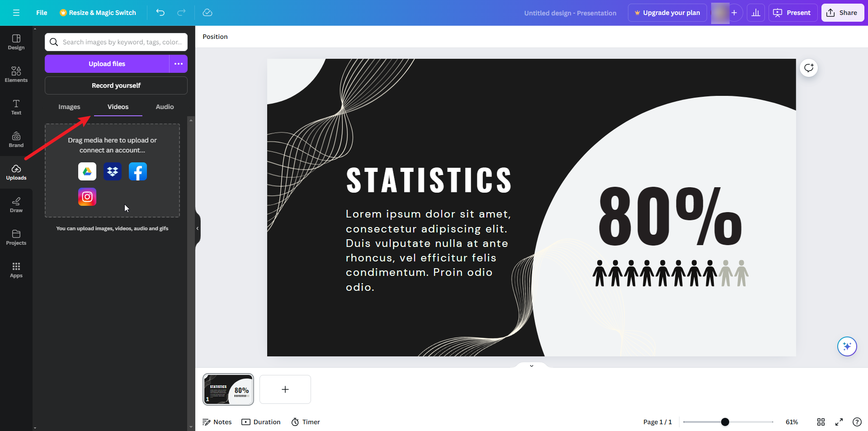Open the Duration setting
The width and height of the screenshot is (868, 431).
pyautogui.click(x=261, y=422)
